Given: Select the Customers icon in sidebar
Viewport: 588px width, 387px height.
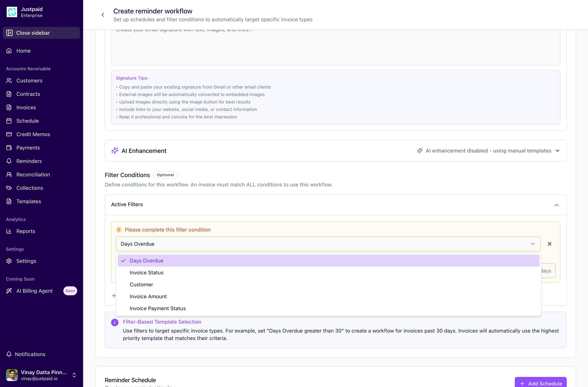Looking at the screenshot, I should [9, 81].
